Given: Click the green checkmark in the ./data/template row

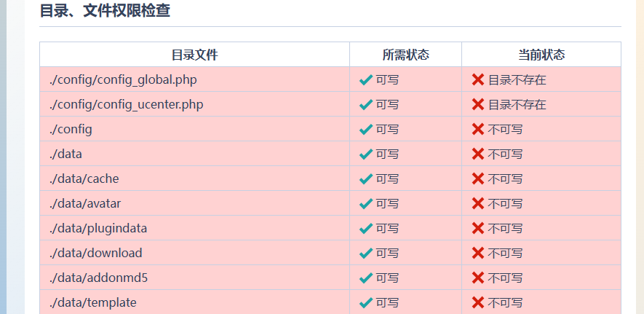Looking at the screenshot, I should click(x=365, y=303).
